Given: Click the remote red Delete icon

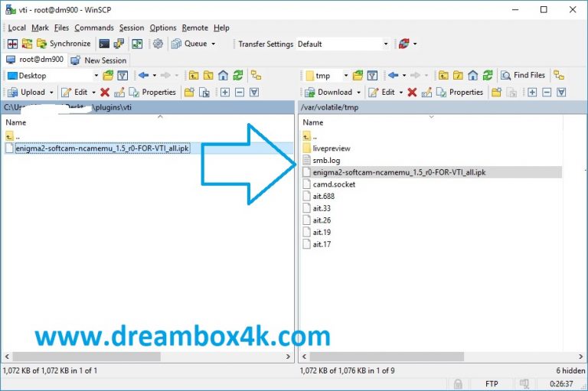Looking at the screenshot, I should pos(412,93).
